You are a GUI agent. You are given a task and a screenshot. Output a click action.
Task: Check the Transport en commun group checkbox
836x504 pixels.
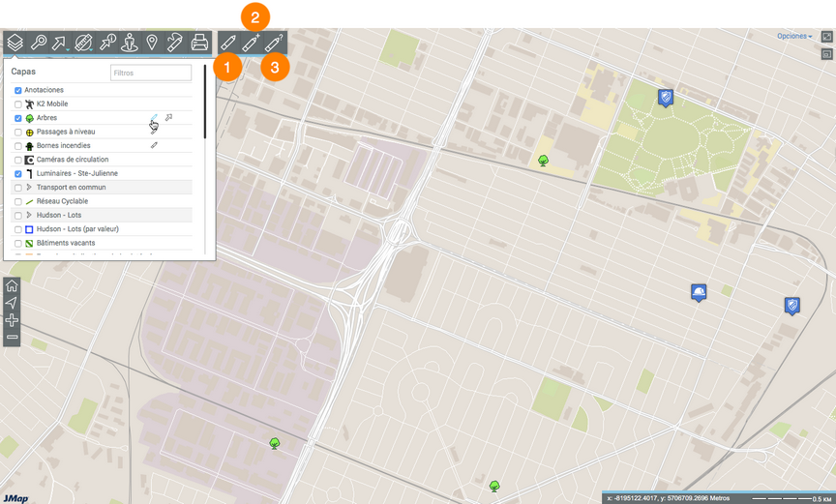tap(18, 188)
